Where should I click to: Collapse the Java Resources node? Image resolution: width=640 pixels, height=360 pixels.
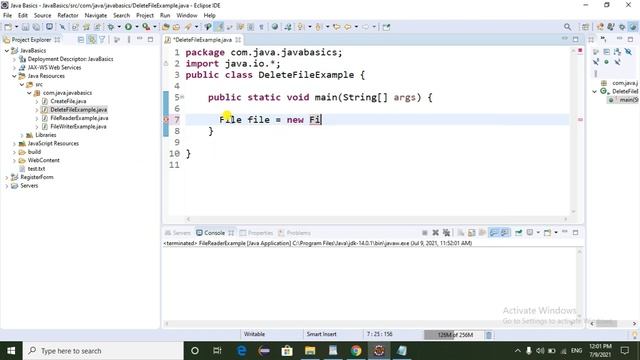14,76
